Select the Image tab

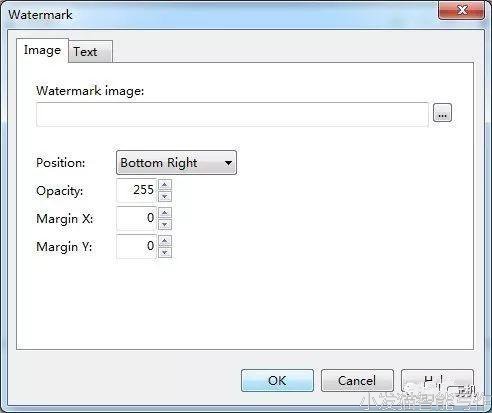[42, 50]
